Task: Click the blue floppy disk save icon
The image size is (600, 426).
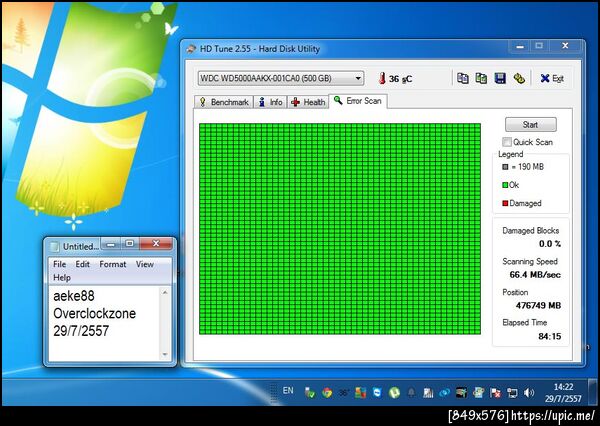Action: (500, 78)
